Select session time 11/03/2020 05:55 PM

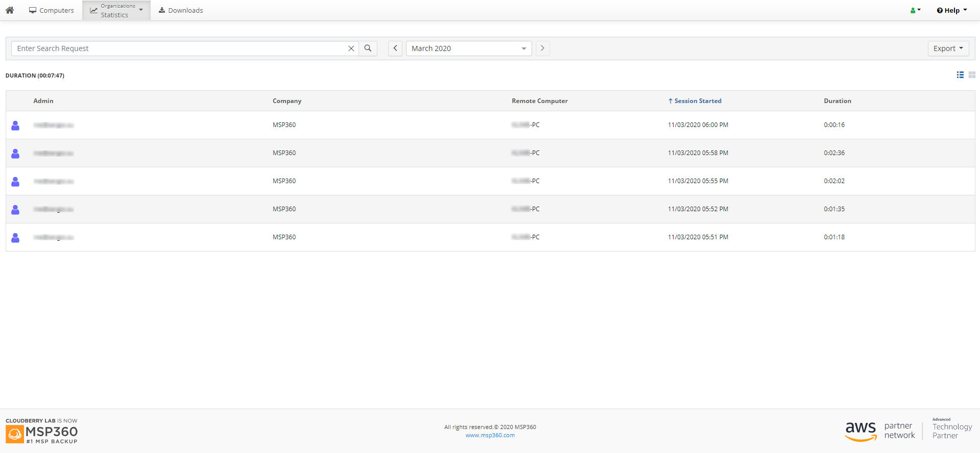click(698, 181)
